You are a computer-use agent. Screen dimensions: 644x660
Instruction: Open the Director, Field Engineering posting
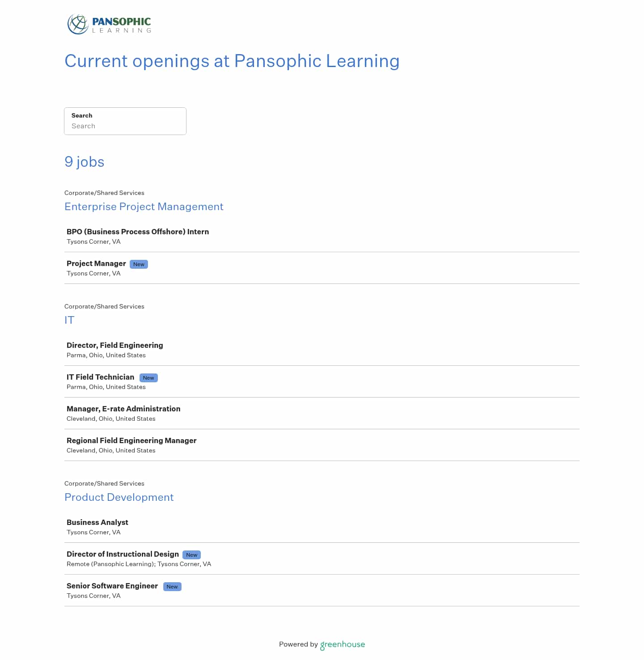115,345
